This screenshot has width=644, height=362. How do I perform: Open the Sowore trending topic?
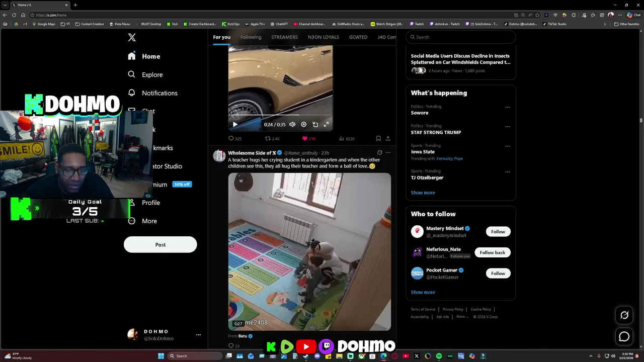[420, 113]
